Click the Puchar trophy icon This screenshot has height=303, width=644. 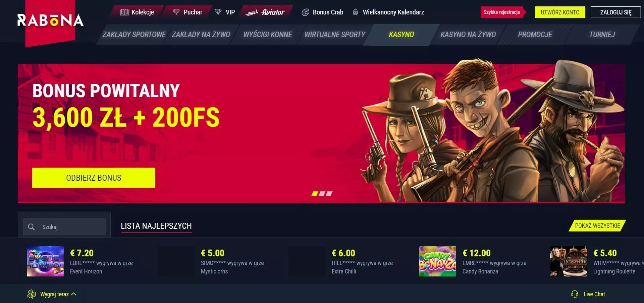click(x=176, y=12)
